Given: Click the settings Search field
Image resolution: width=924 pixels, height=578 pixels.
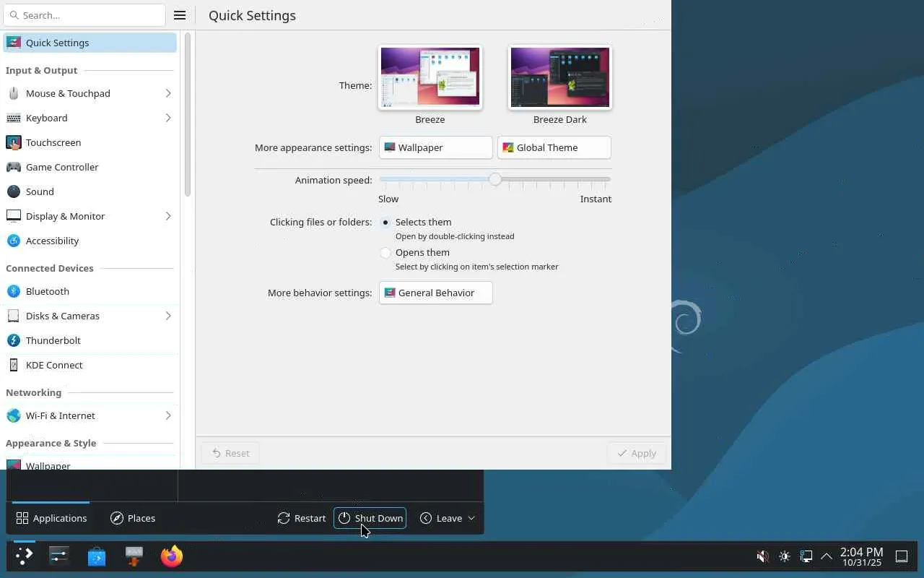Looking at the screenshot, I should point(84,15).
